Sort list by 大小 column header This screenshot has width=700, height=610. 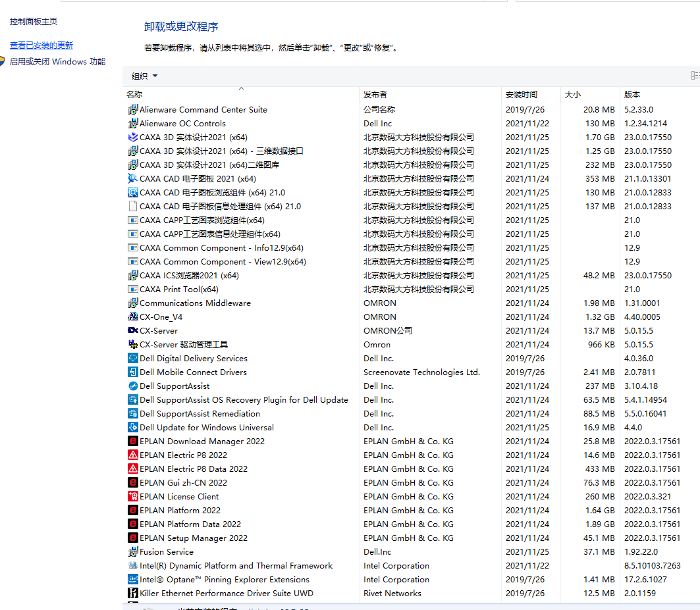[x=590, y=95]
